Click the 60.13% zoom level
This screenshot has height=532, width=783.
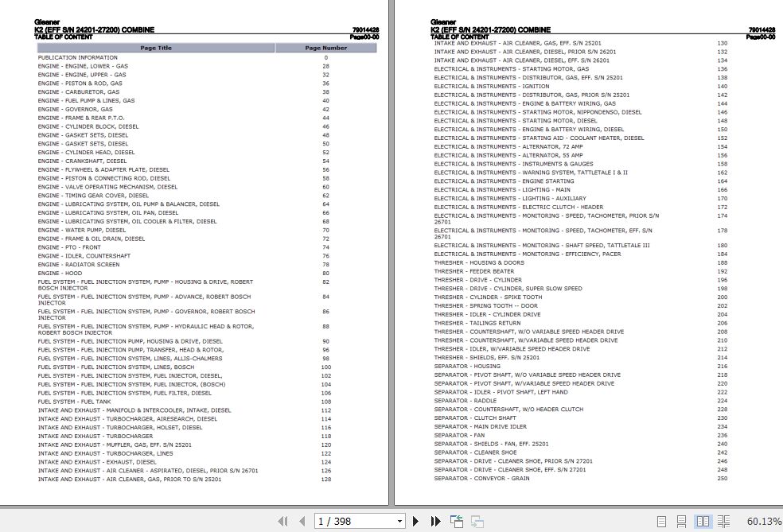coord(764,522)
